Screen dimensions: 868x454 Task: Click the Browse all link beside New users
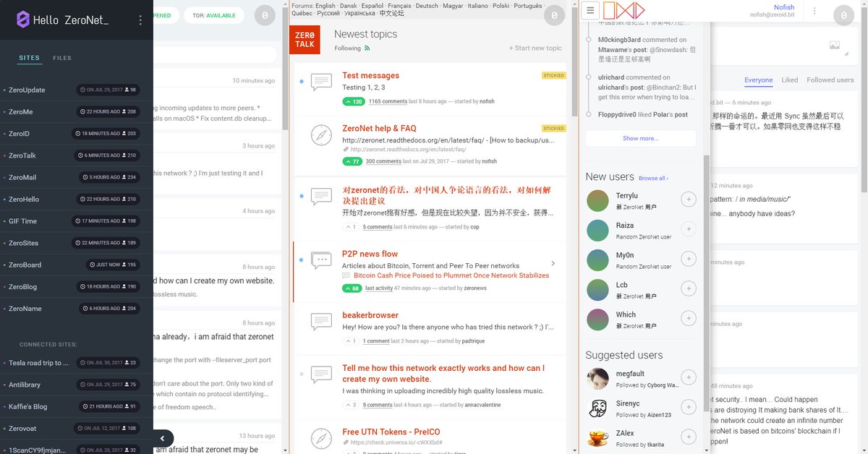(x=653, y=178)
